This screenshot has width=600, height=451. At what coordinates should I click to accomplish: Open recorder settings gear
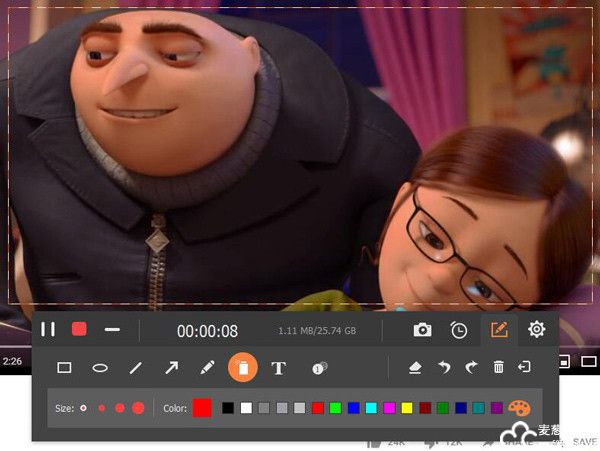coord(537,329)
